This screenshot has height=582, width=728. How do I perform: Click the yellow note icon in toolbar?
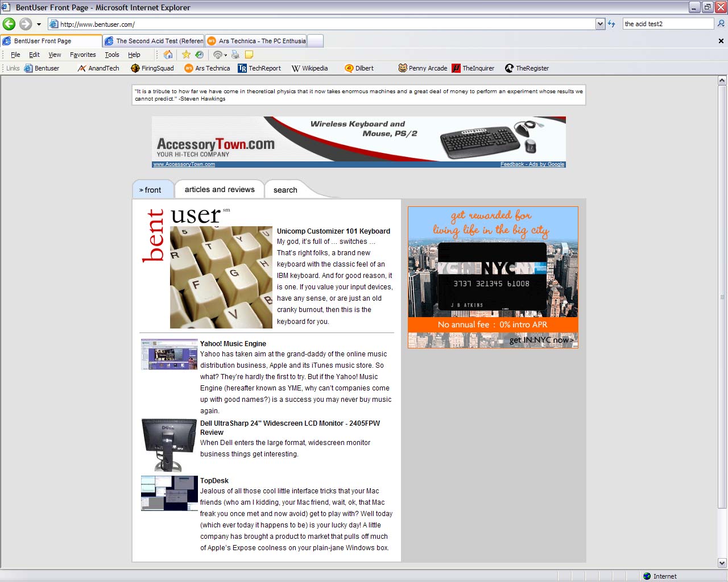249,55
